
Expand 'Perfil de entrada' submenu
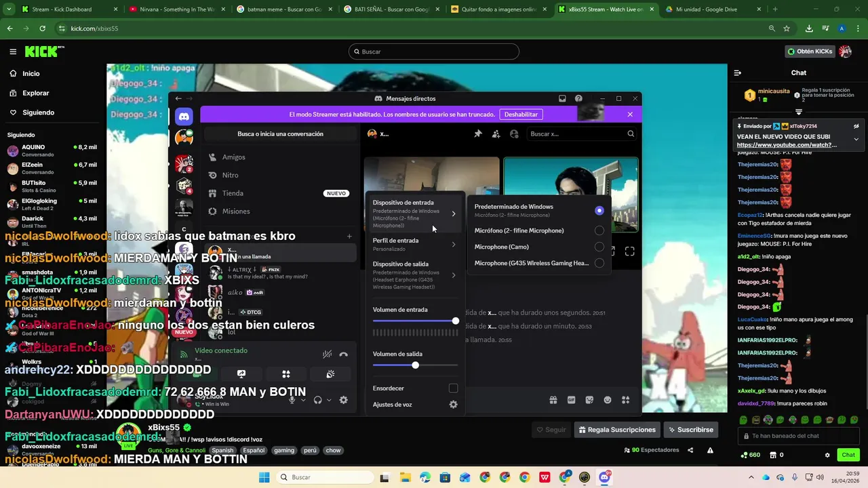(415, 245)
